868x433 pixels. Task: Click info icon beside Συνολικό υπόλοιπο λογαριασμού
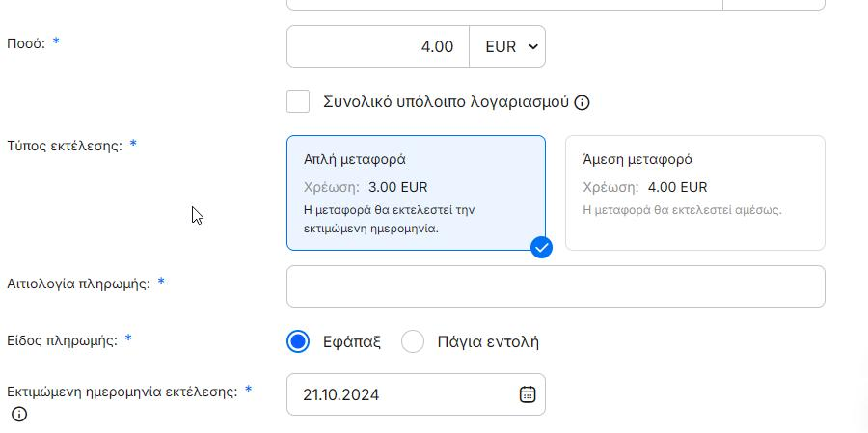tap(582, 102)
